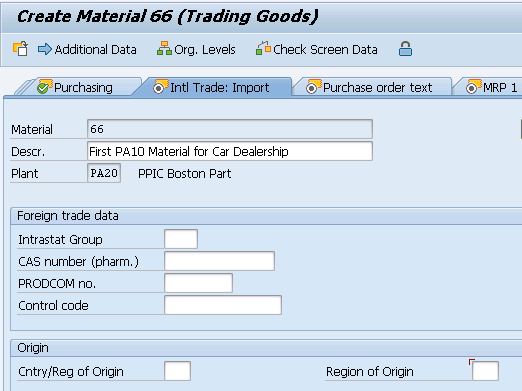Click the blue padlock icon
The height and width of the screenshot is (391, 522).
(405, 49)
